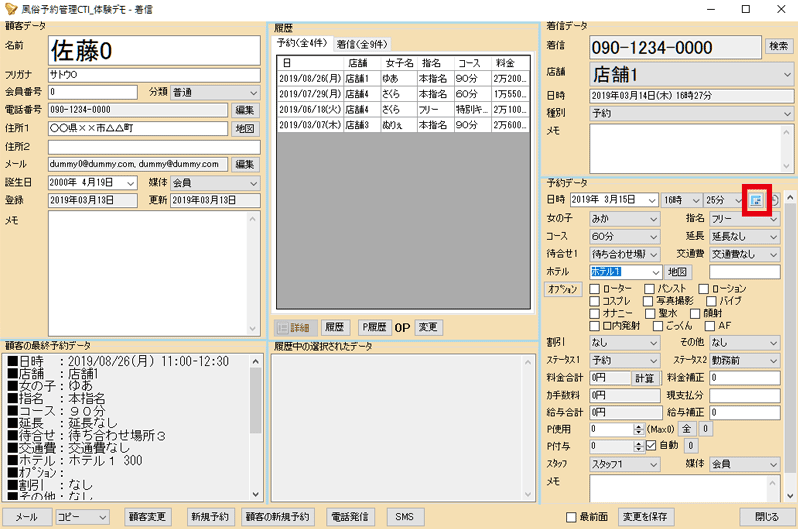Click the 検索 button beside the phone number
The image size is (798, 529).
[777, 46]
